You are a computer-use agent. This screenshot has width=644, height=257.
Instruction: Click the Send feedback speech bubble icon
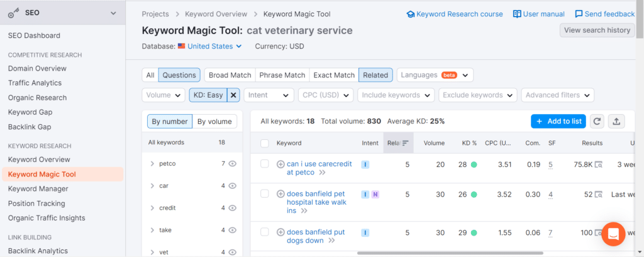(579, 14)
